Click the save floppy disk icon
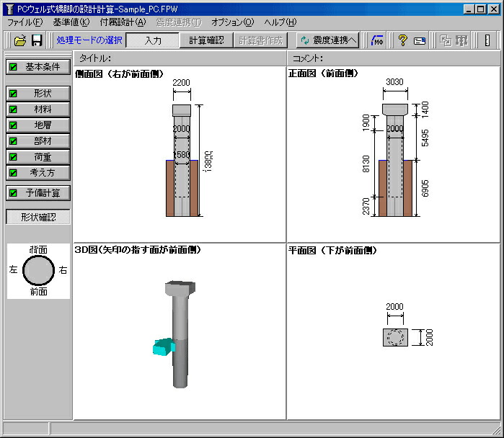 [x=37, y=40]
